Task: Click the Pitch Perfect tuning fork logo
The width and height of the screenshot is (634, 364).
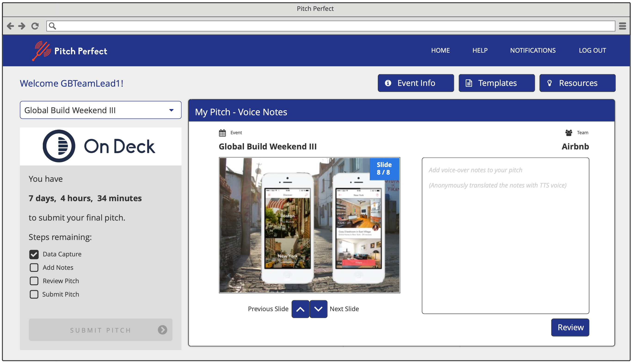Action: 42,51
